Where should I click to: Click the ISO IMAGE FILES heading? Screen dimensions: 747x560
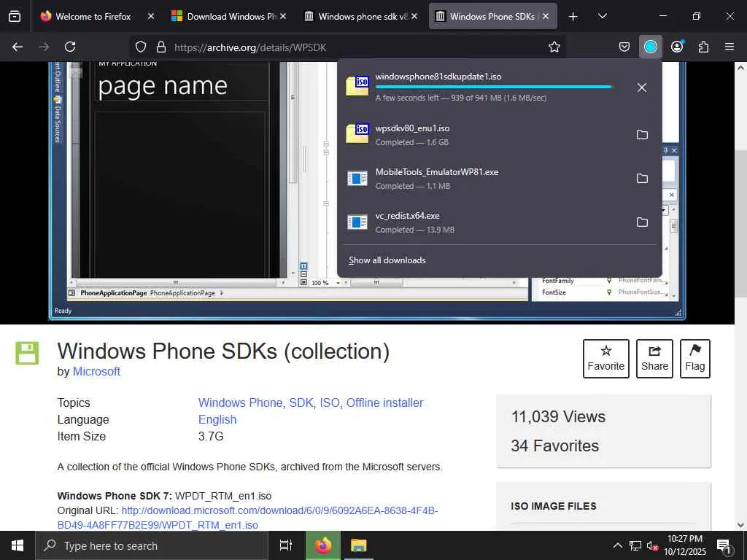(554, 506)
